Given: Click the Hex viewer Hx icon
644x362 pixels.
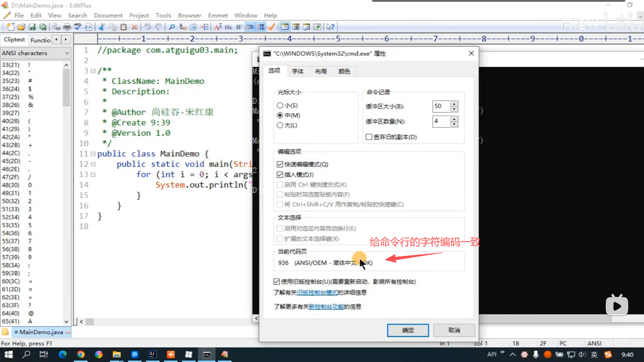Looking at the screenshot, I should 228,27.
